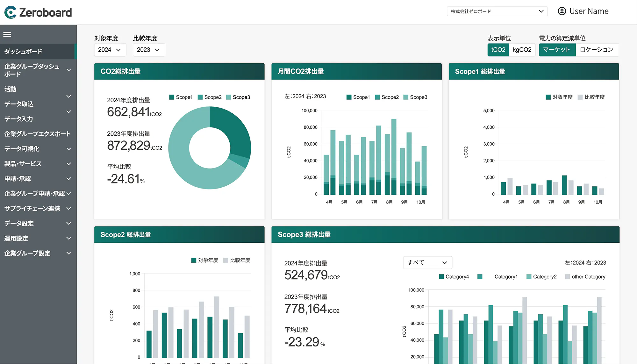Click the Scope3 legend marker in 月間CO2排出量
The width and height of the screenshot is (637, 364).
406,97
